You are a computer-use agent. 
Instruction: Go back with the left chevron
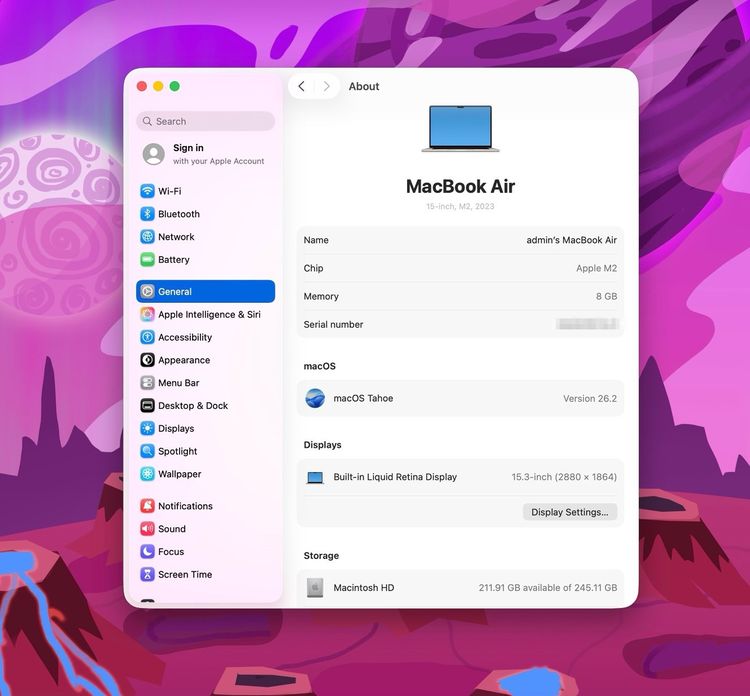(x=301, y=86)
